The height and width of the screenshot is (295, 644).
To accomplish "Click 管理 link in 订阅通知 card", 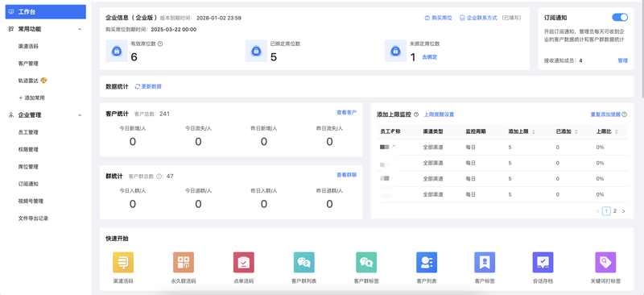I will pos(623,60).
